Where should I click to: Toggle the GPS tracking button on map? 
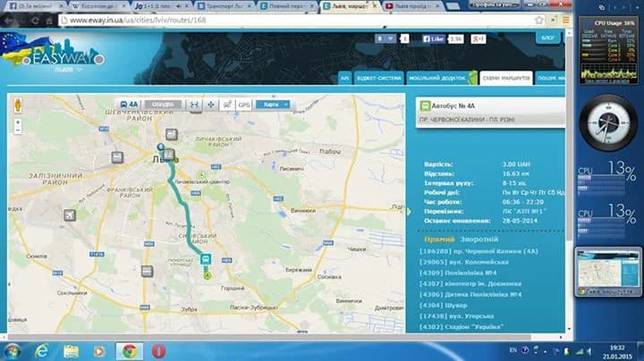pos(244,105)
